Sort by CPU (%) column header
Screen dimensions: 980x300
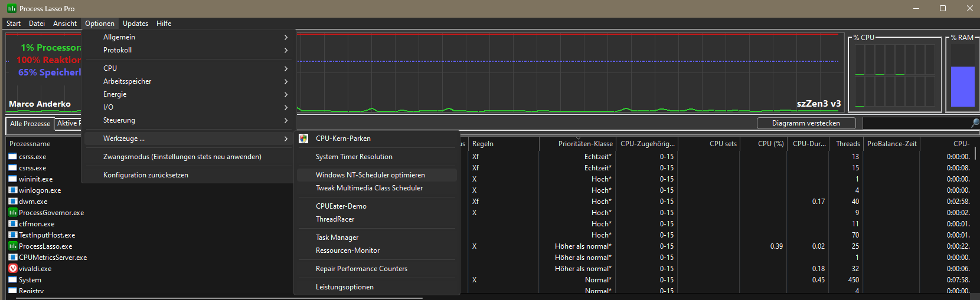tap(764, 144)
